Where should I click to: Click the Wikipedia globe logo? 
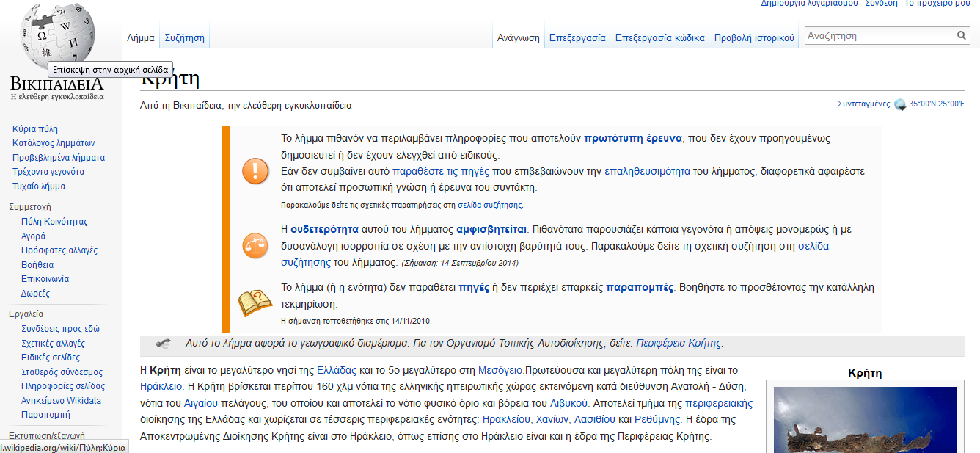[x=57, y=34]
